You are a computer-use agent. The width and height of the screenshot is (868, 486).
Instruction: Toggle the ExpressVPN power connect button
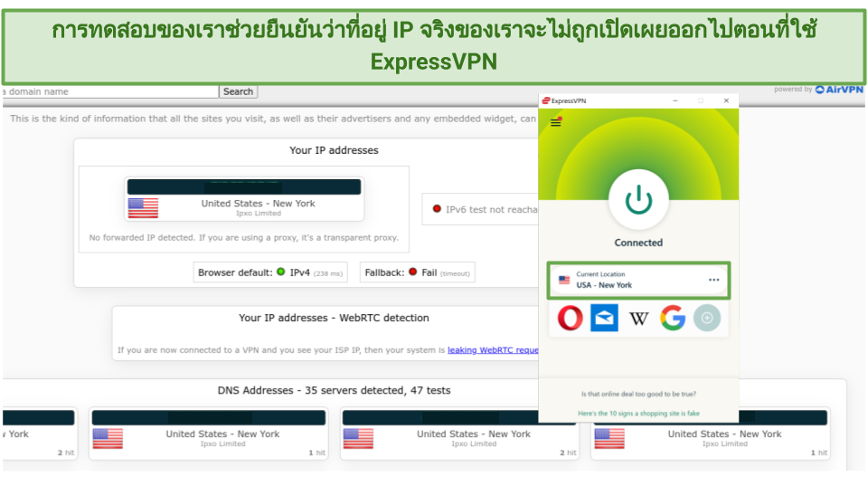click(x=638, y=200)
